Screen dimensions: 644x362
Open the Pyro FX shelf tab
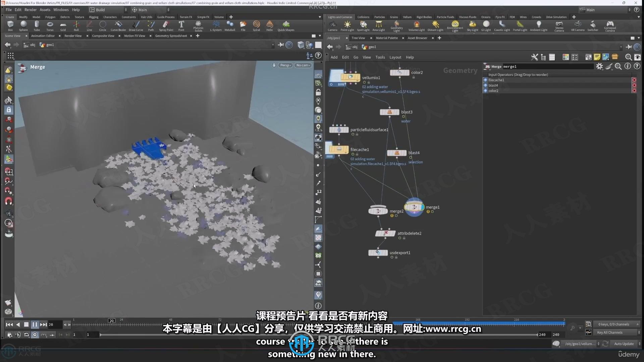point(500,17)
